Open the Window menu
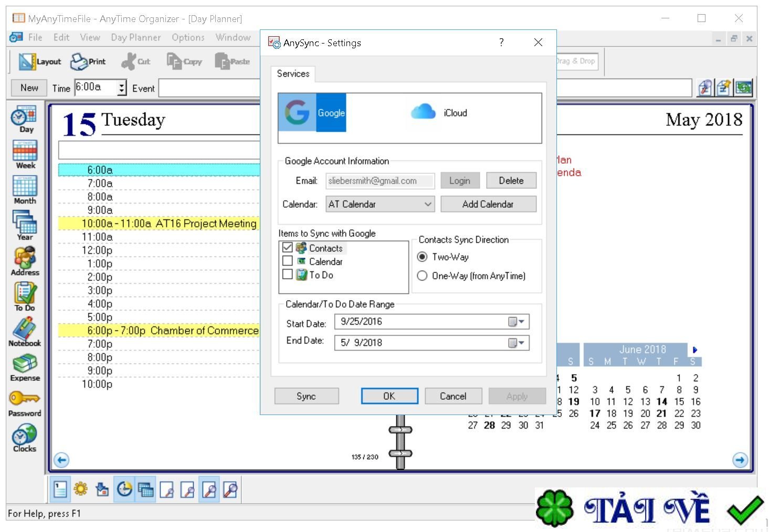This screenshot has width=769, height=532. coord(233,38)
